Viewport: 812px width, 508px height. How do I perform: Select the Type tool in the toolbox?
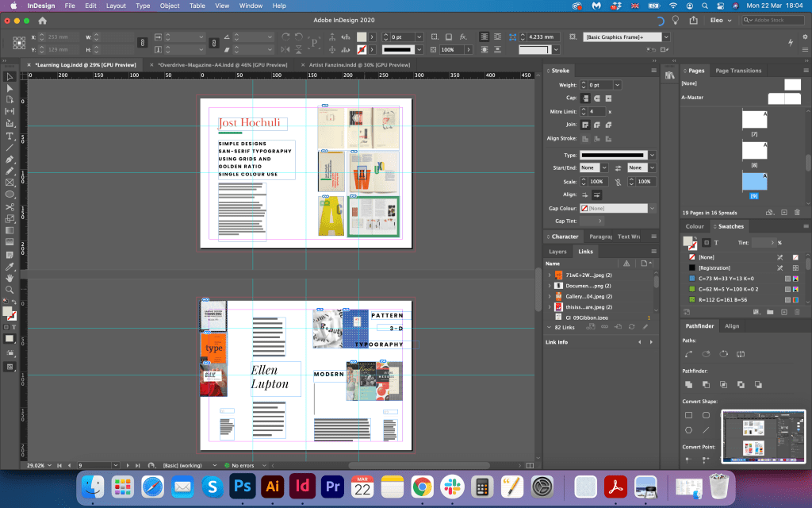tap(10, 137)
